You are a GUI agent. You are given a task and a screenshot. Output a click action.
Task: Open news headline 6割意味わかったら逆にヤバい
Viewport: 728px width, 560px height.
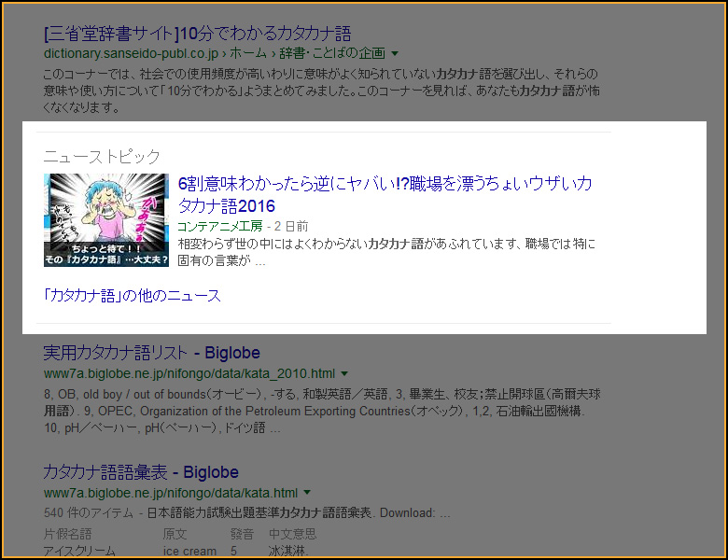385,194
